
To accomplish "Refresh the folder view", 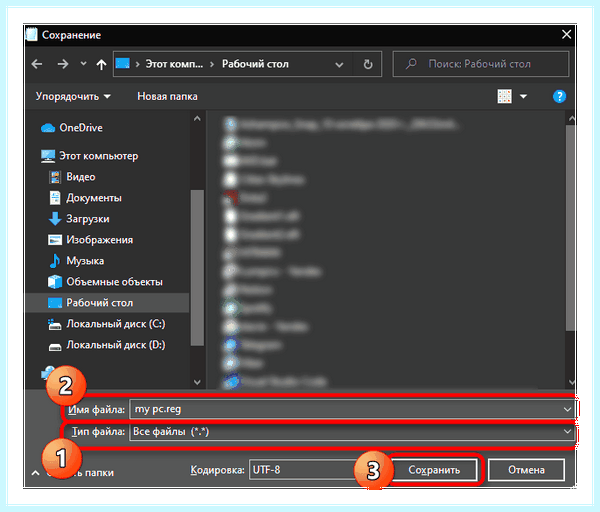I will coord(368,64).
